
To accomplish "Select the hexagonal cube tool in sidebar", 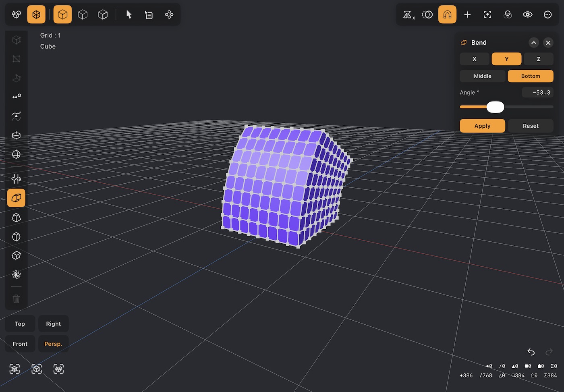I will (17, 236).
